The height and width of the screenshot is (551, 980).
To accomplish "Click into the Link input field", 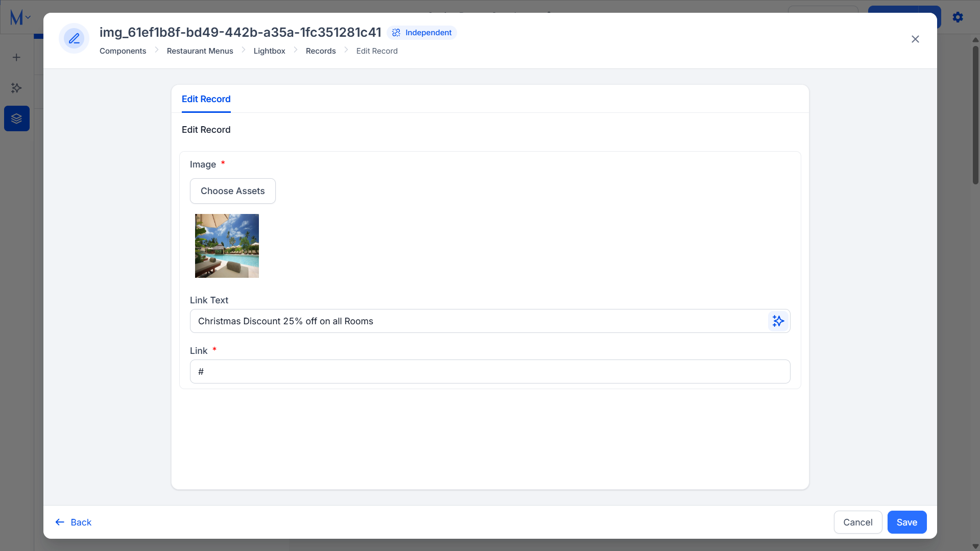I will [490, 372].
